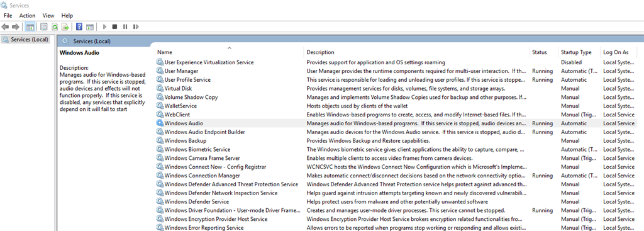Toggle Show/Hide Action Pane icon
The image size is (644, 231).
tap(90, 26)
